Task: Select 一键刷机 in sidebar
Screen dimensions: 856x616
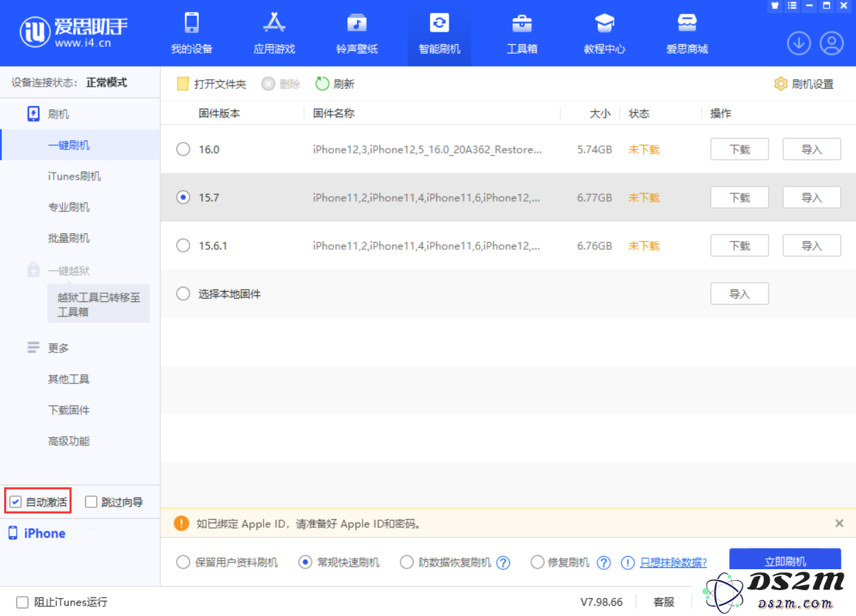Action: pyautogui.click(x=80, y=145)
